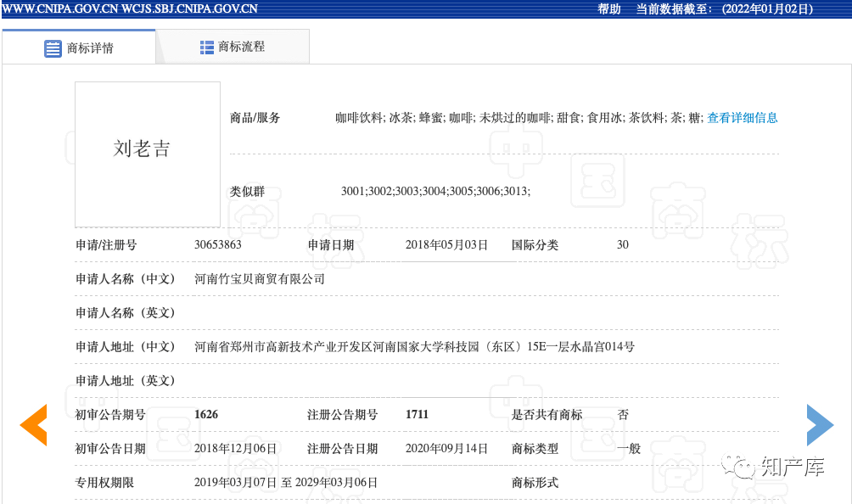Click the list icon on 商标流程 tab
Image resolution: width=852 pixels, height=504 pixels.
pos(206,48)
